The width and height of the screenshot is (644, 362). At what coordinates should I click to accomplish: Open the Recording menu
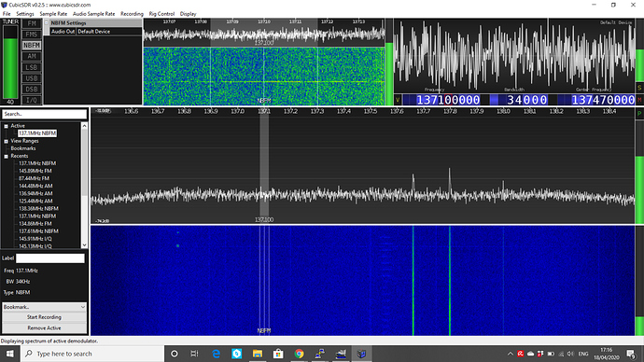point(132,14)
